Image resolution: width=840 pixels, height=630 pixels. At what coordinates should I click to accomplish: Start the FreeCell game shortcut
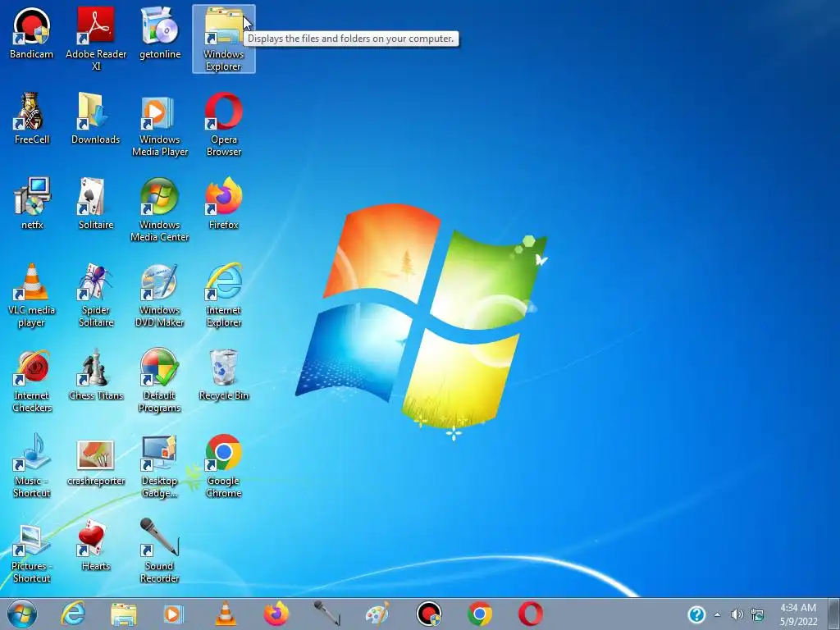(x=32, y=118)
